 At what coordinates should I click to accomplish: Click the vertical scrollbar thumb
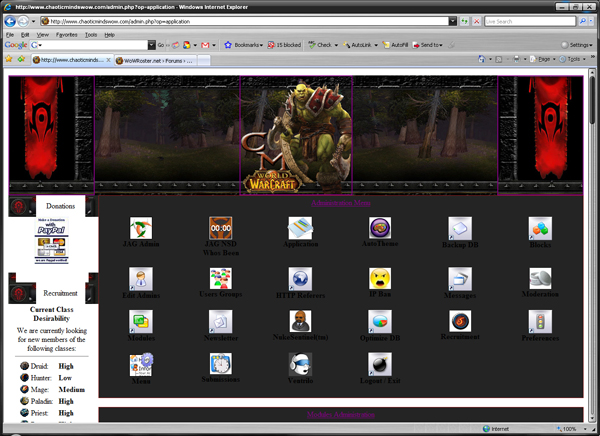(x=592, y=100)
